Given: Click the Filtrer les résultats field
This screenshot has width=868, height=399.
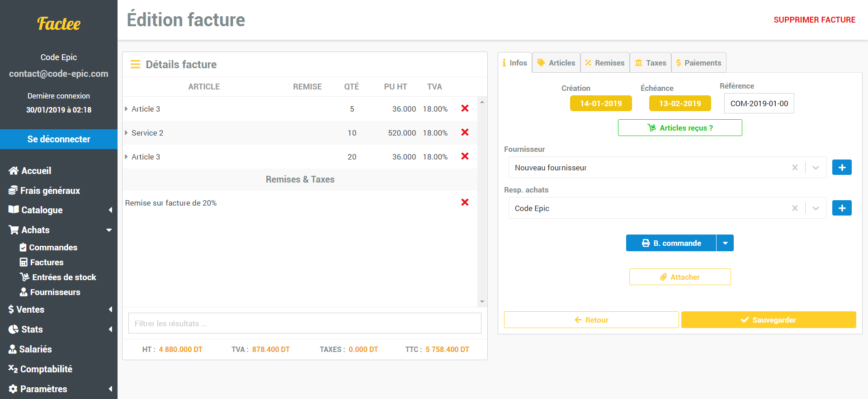Looking at the screenshot, I should (304, 324).
